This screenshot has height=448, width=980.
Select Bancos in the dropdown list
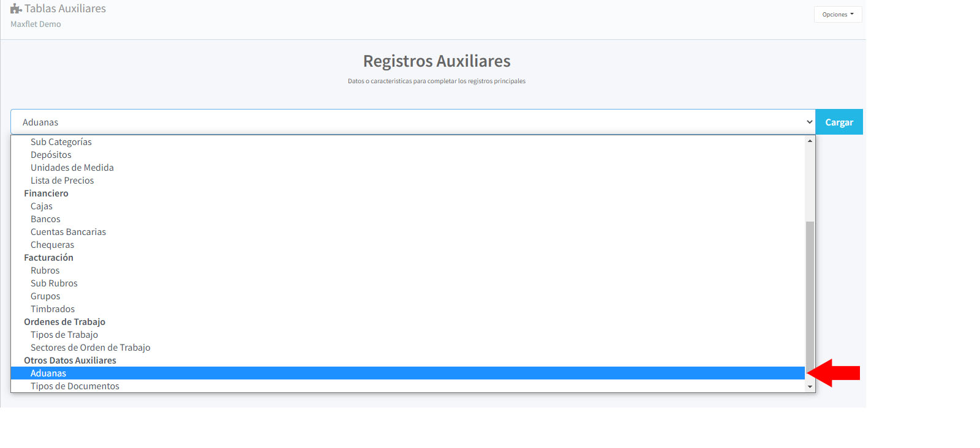pos(45,219)
